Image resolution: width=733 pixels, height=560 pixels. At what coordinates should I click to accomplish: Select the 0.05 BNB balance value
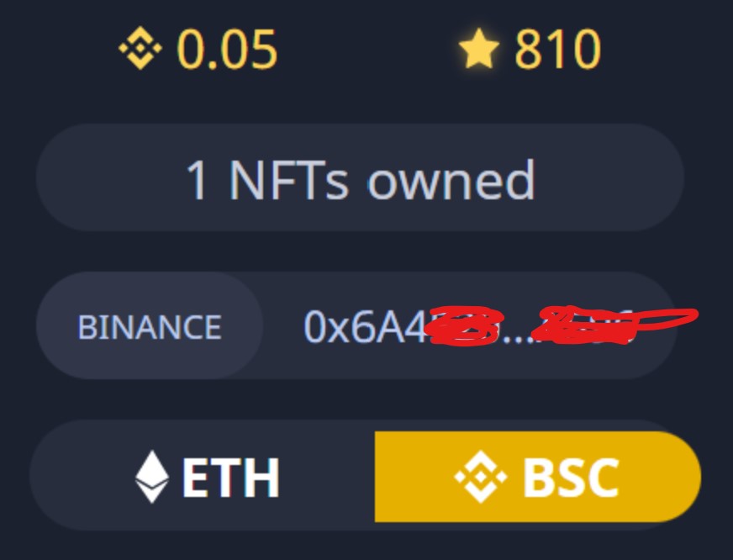click(x=227, y=49)
